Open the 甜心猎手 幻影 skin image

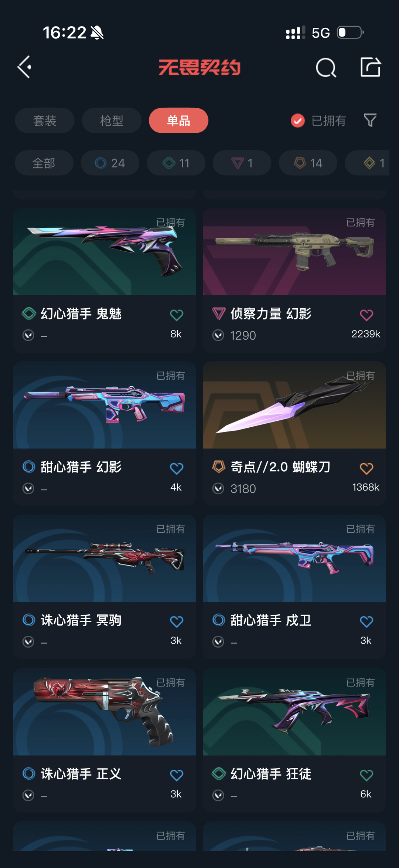[x=105, y=405]
